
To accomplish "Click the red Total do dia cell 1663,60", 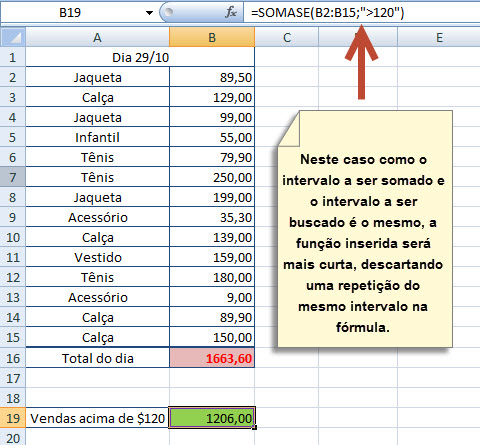I will [x=212, y=358].
